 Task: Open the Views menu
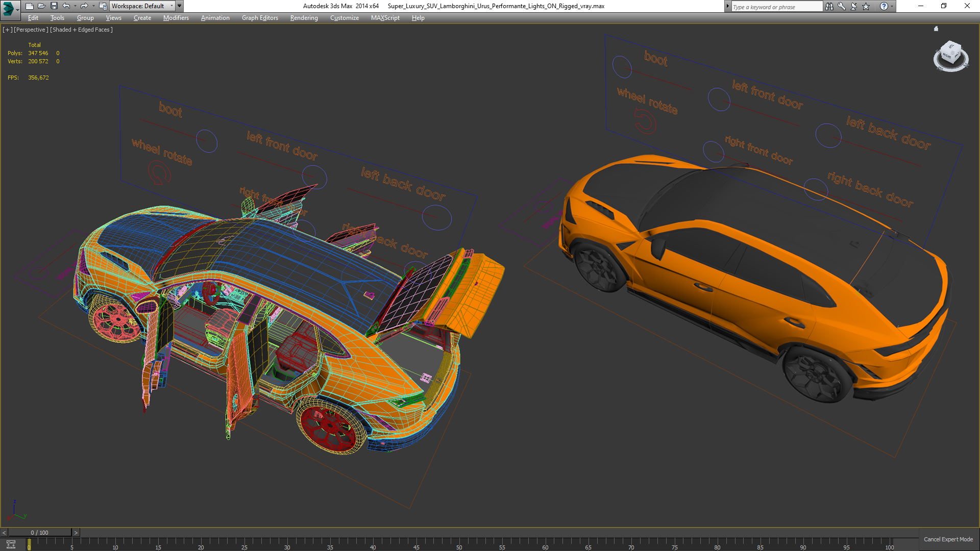(x=113, y=18)
